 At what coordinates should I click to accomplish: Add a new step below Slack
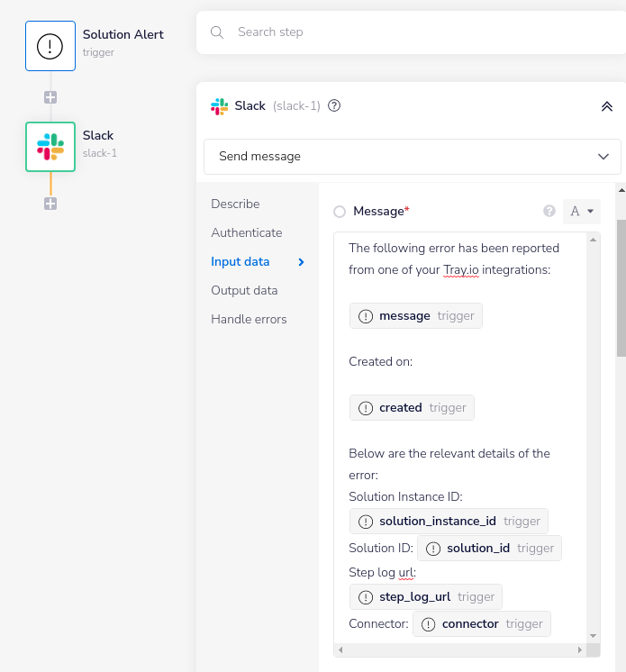50,204
